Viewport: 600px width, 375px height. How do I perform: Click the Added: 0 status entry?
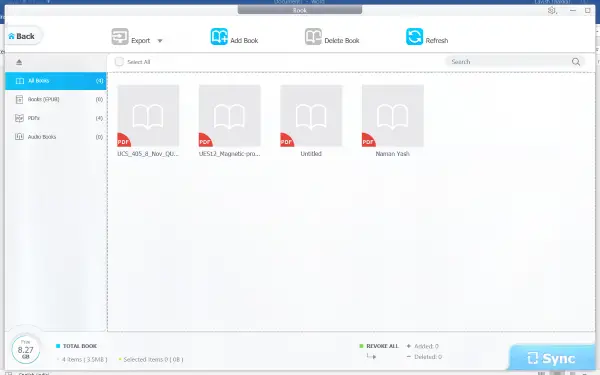pyautogui.click(x=423, y=346)
